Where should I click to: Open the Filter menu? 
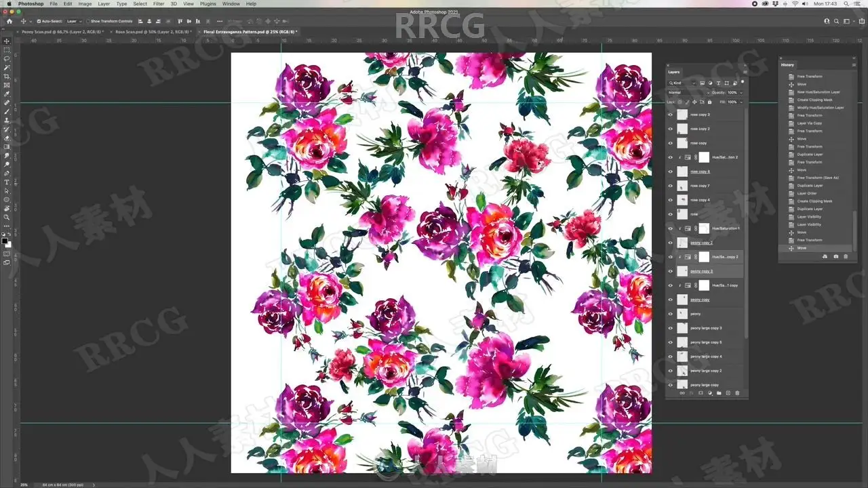(158, 4)
